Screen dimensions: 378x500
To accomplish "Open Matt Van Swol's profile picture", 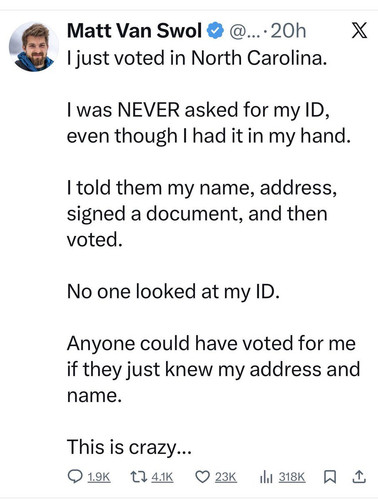I will (x=34, y=47).
